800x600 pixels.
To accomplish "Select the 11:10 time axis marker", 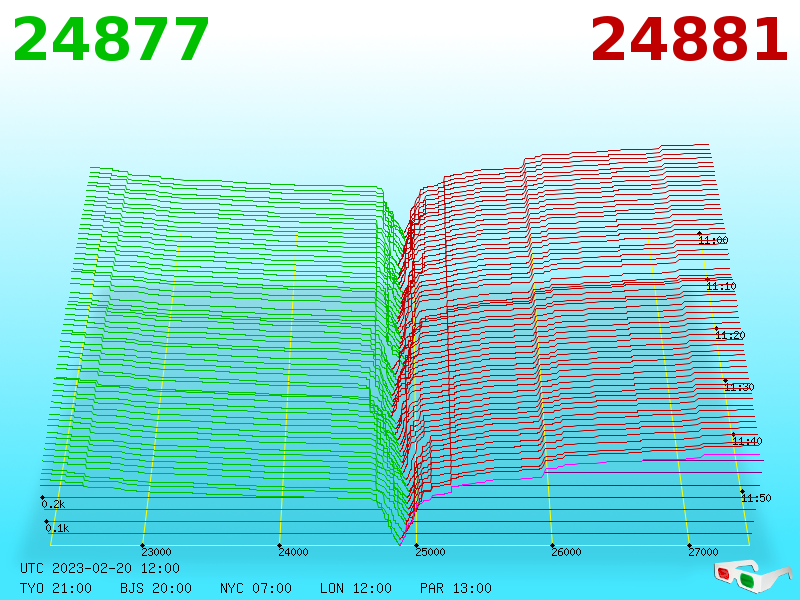I will [x=721, y=286].
